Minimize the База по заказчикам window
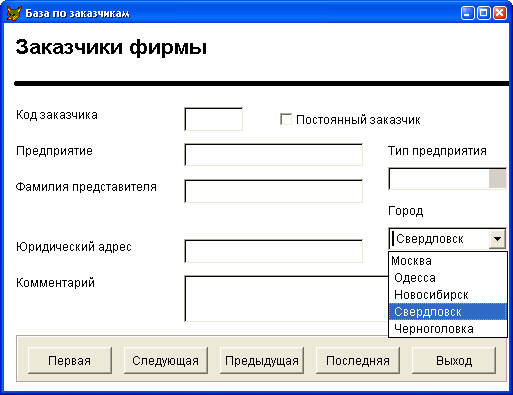 pyautogui.click(x=467, y=13)
